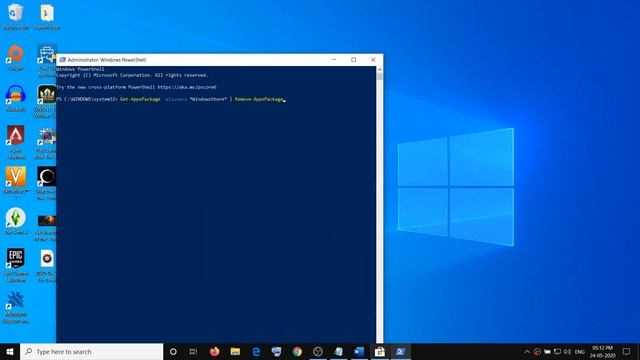Launch the Apex Legends desktop shortcut
Screen dimensions: 640x360
(x=16, y=142)
